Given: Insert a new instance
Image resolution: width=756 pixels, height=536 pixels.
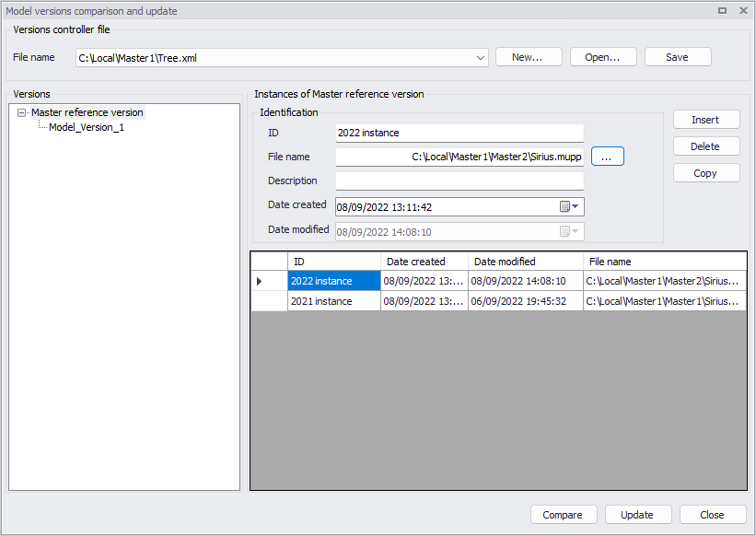Looking at the screenshot, I should point(706,120).
